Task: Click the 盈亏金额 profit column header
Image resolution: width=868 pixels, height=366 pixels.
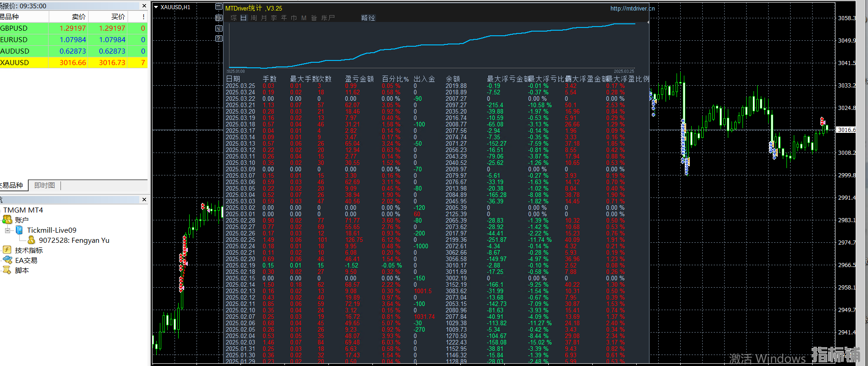Action: pos(360,79)
